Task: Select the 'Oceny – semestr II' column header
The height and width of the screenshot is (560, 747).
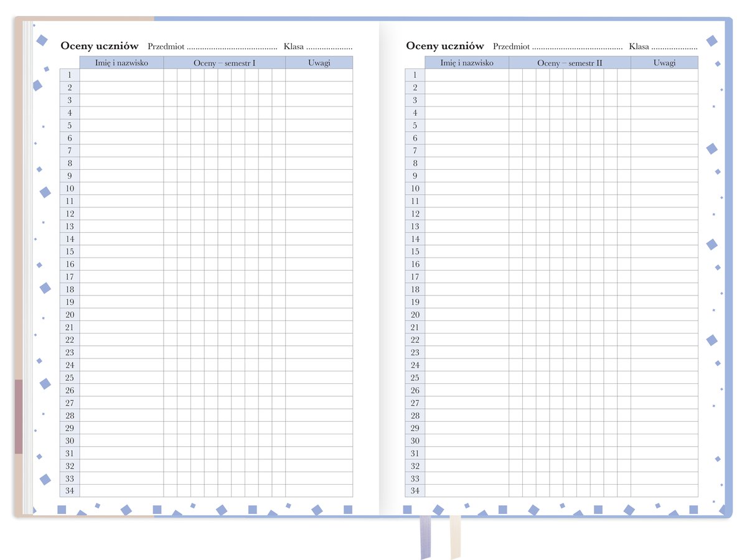Action: coord(570,63)
